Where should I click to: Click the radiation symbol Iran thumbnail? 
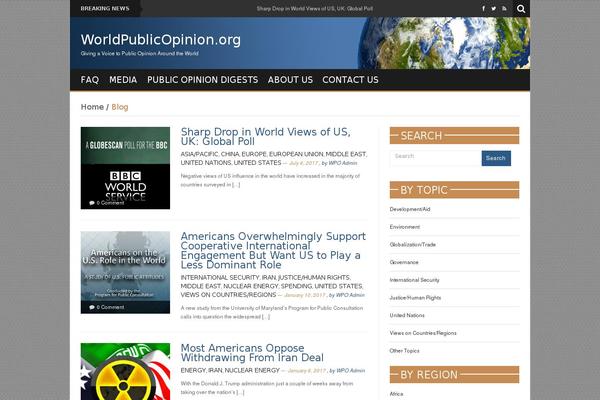click(x=125, y=371)
